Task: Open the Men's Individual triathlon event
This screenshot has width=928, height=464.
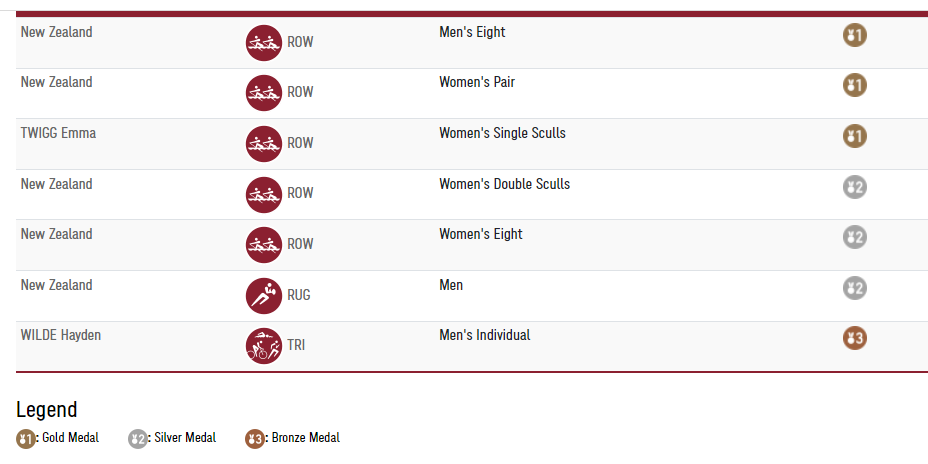Action: pyautogui.click(x=484, y=335)
